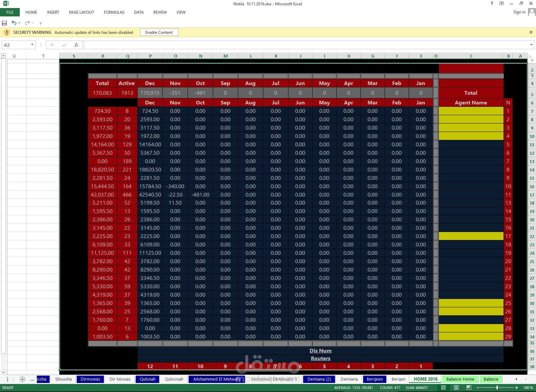Viewport: 536px width, 392px height.
Task: Switch to the Demiana (2) sheet tab
Action: [x=319, y=379]
